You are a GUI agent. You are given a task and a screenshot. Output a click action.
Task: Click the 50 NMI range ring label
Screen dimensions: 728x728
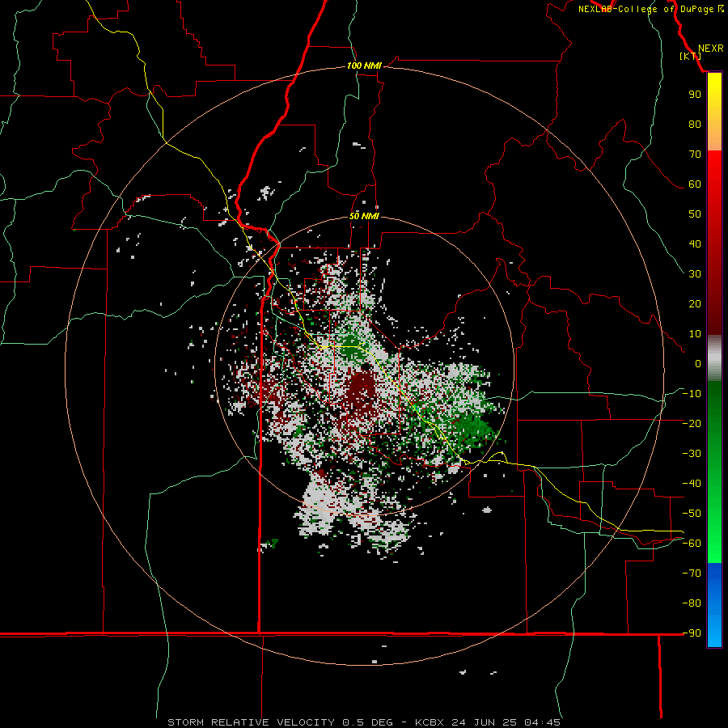click(x=364, y=216)
